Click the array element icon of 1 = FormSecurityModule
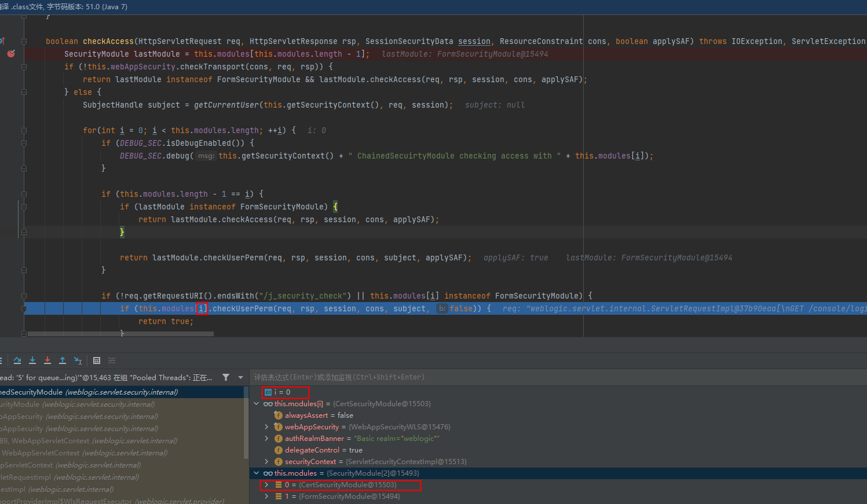Screen dimensions: 867x504 [x=279, y=496]
